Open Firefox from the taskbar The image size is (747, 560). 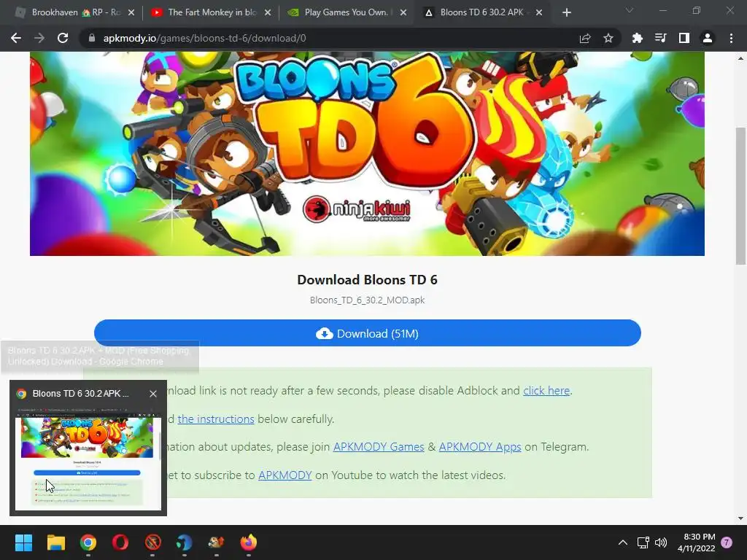tap(248, 542)
